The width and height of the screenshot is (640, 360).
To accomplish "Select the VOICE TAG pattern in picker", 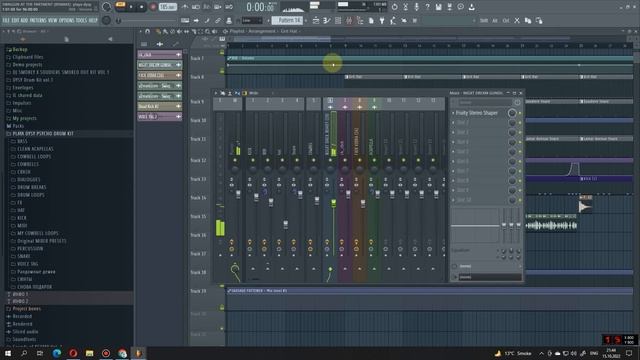I will point(160,116).
